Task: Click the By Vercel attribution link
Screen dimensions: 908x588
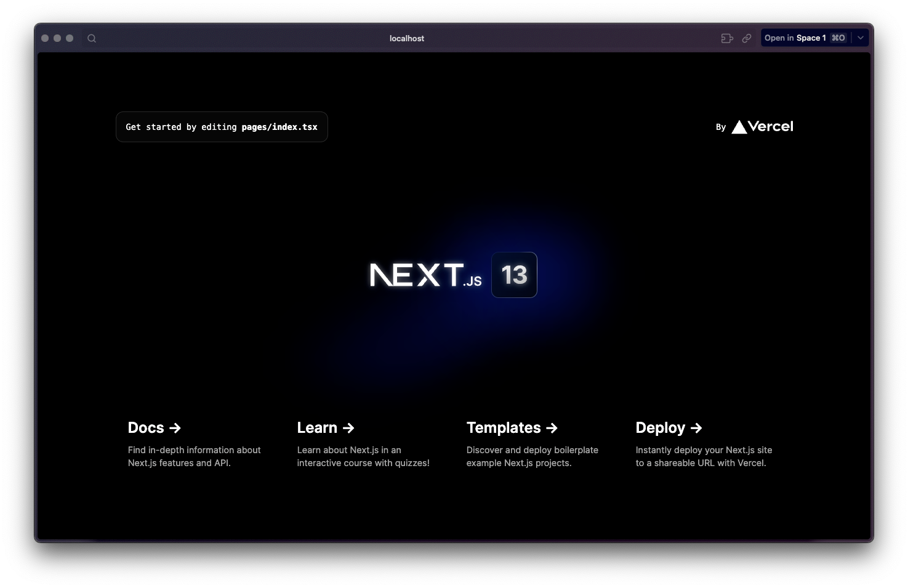Action: coord(754,126)
